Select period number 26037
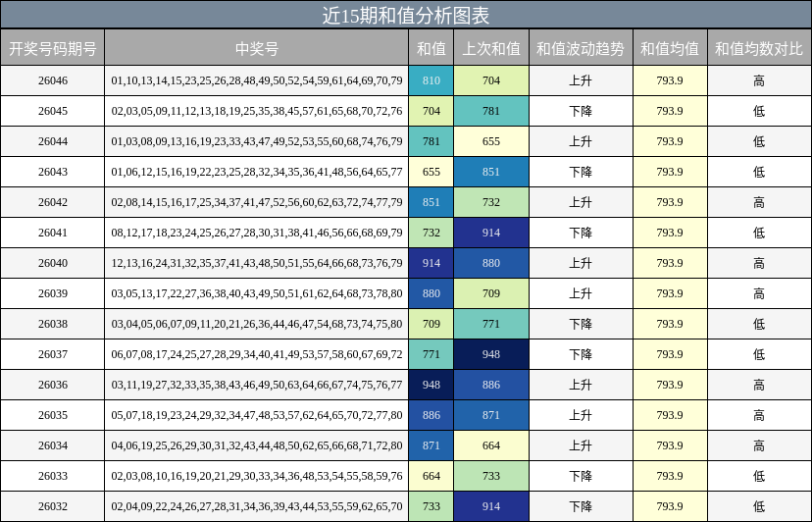Screen dimensions: 812x522 click(53, 354)
